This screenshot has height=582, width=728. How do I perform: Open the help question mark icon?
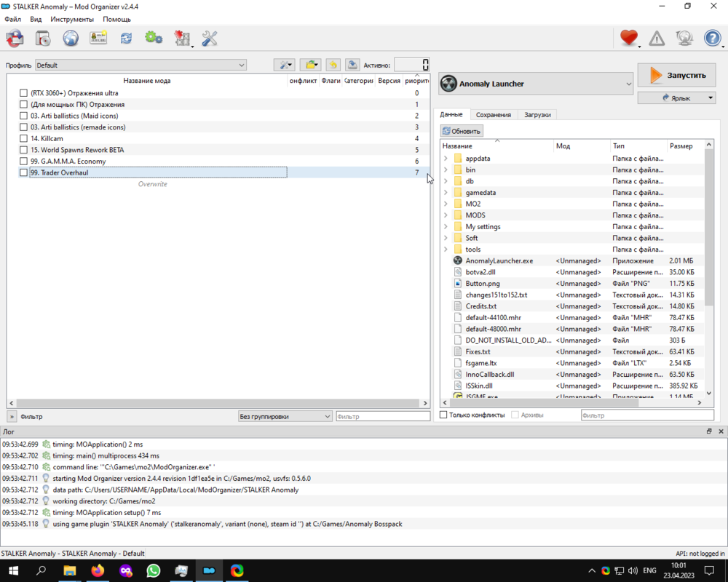(x=712, y=39)
